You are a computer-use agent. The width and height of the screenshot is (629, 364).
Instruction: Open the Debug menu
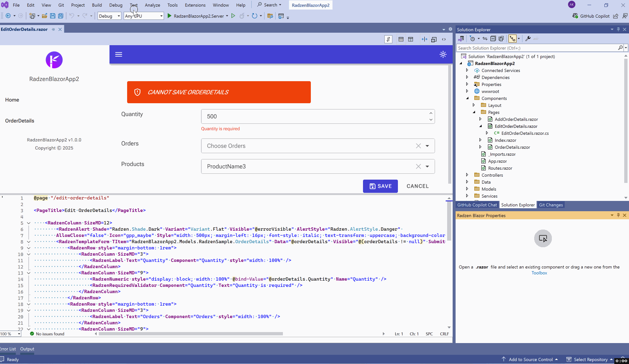(116, 5)
